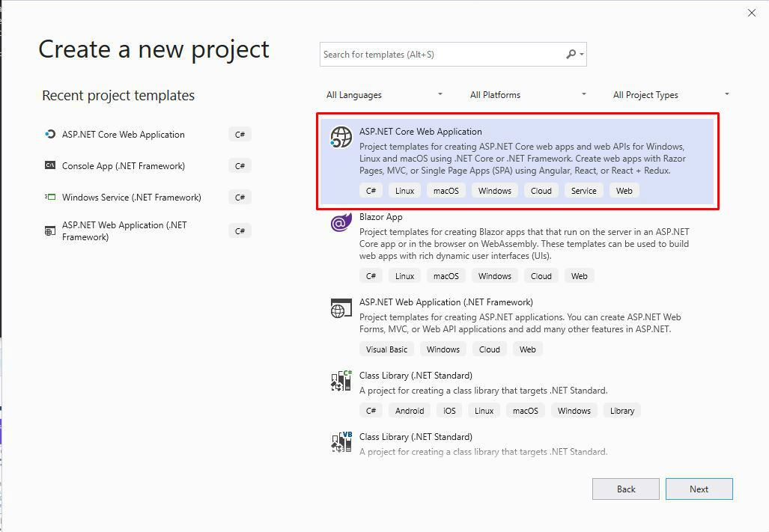Image resolution: width=769 pixels, height=532 pixels.
Task: Click the Blazor App purple icon
Action: click(x=341, y=222)
